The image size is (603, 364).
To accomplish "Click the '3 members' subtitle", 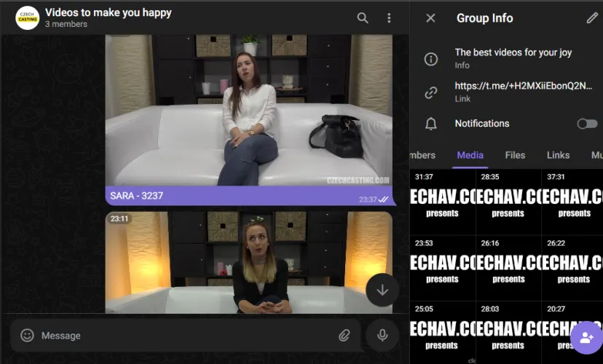I will click(x=66, y=24).
